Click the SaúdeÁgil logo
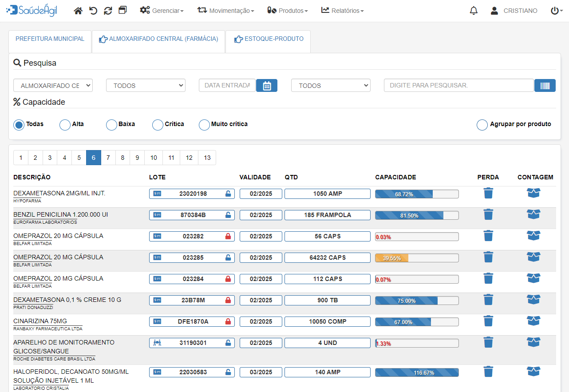The image size is (569, 392). point(32,11)
